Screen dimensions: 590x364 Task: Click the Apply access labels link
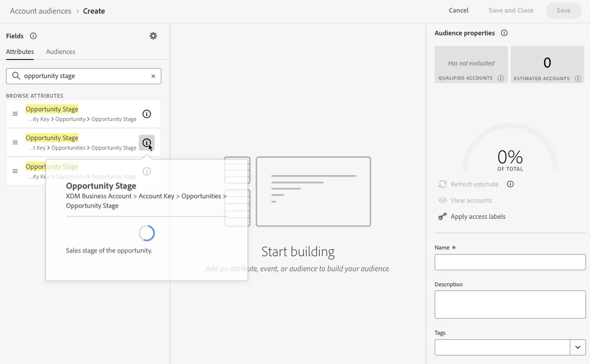pyautogui.click(x=478, y=217)
